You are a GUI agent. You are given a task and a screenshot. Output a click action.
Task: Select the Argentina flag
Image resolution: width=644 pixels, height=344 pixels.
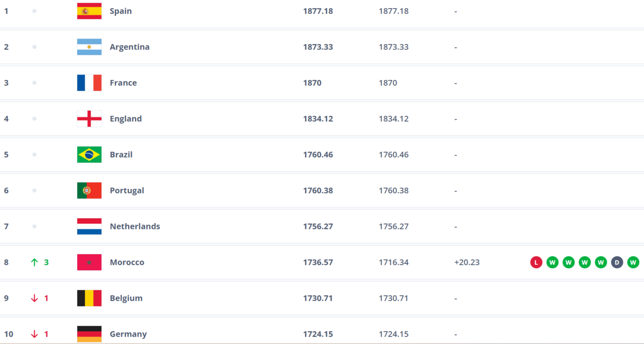89,47
